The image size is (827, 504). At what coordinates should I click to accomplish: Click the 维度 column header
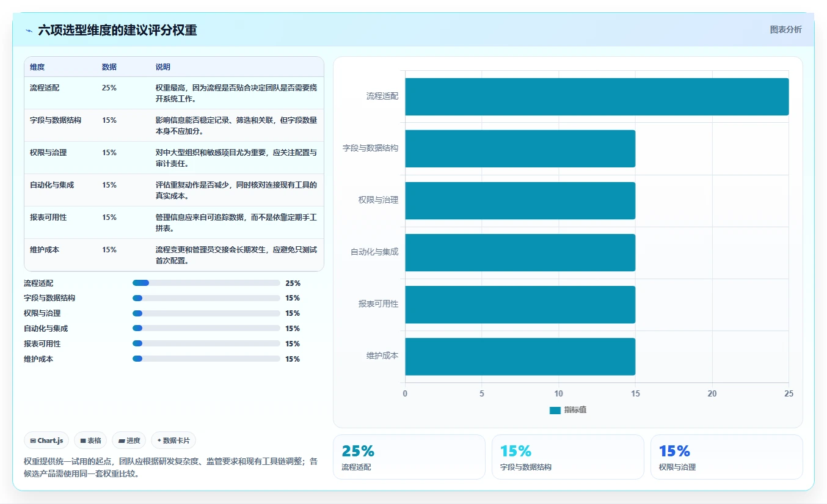[x=37, y=67]
